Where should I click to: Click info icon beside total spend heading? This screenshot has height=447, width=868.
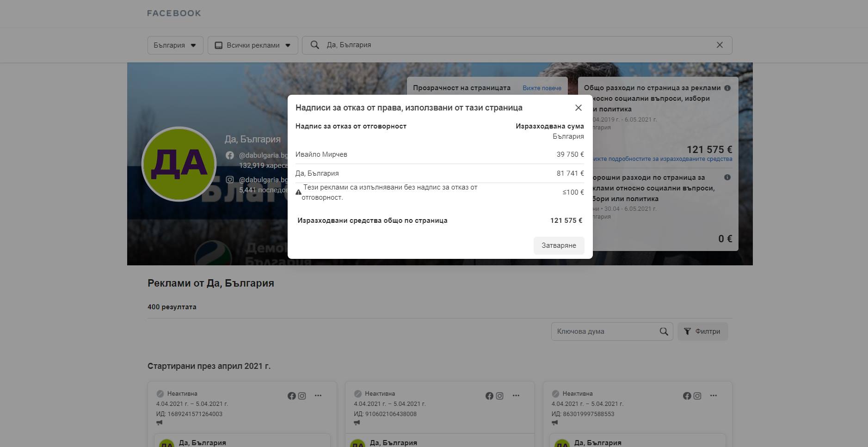pyautogui.click(x=727, y=88)
